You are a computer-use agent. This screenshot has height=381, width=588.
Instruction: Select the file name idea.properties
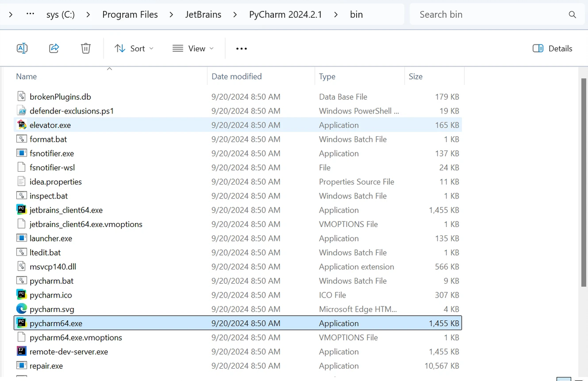[x=56, y=182]
